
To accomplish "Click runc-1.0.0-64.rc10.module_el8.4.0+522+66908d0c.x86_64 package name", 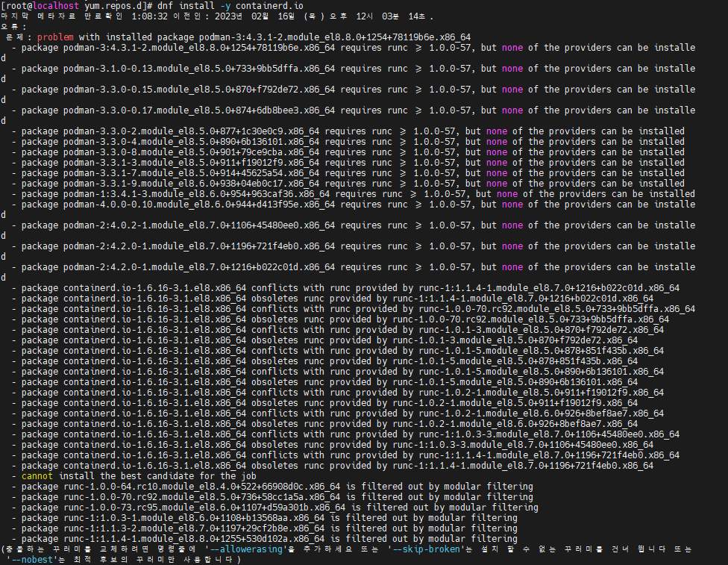I will [x=201, y=487].
